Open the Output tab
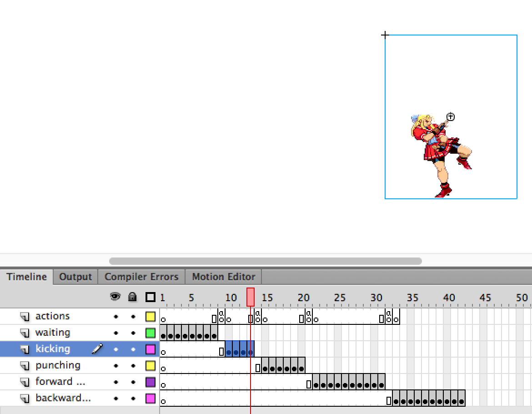This screenshot has width=532, height=414. [75, 277]
